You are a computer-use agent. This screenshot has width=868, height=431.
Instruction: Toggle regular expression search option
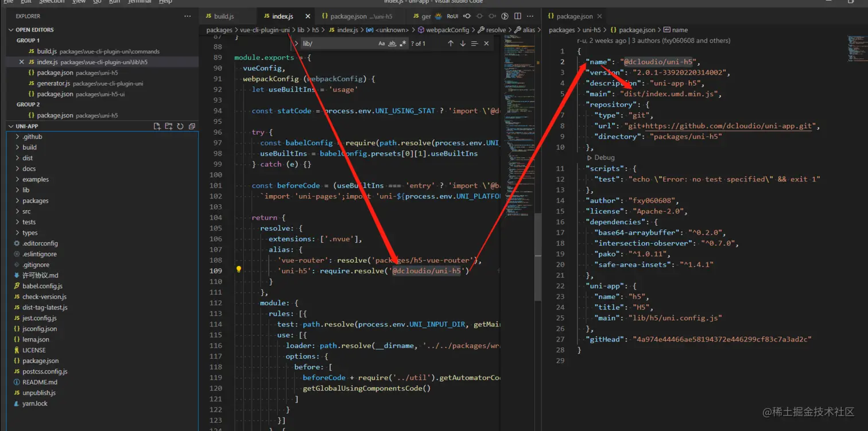[402, 44]
